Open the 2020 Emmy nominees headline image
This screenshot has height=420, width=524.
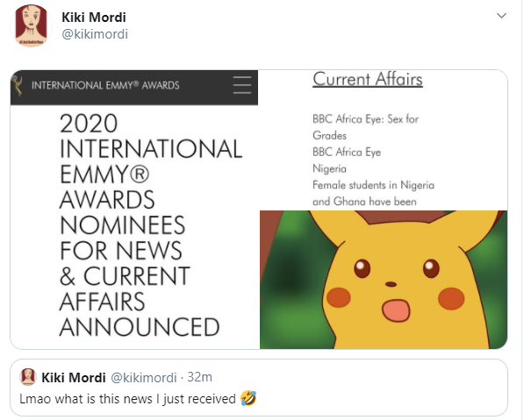tap(134, 210)
